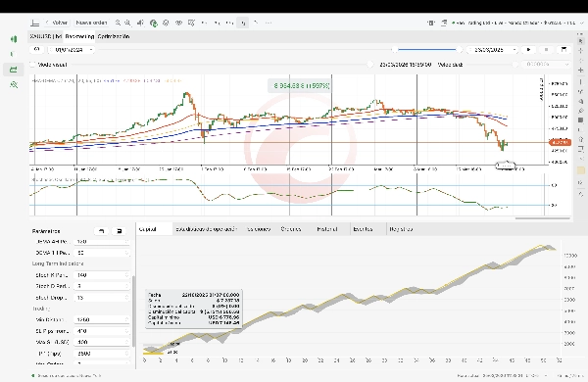Select the cursor pointer tool in right toolbar
Image resolution: width=588 pixels, height=382 pixels.
(581, 41)
